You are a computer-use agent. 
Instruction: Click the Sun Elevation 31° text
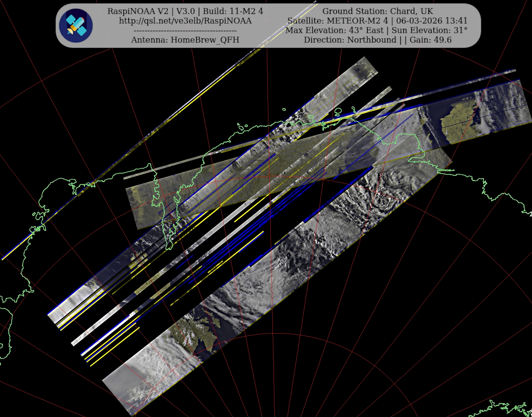(429, 30)
